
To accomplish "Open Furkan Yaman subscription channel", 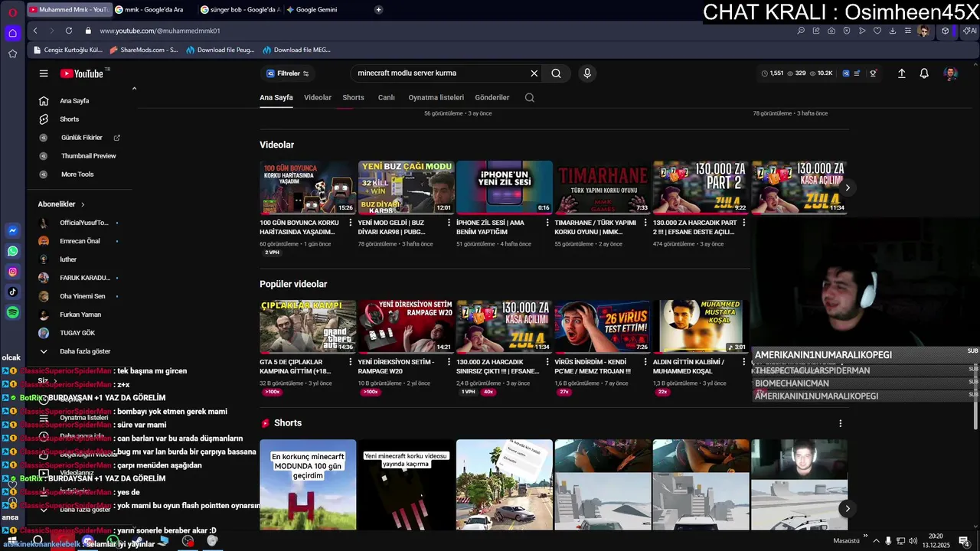I will (80, 315).
